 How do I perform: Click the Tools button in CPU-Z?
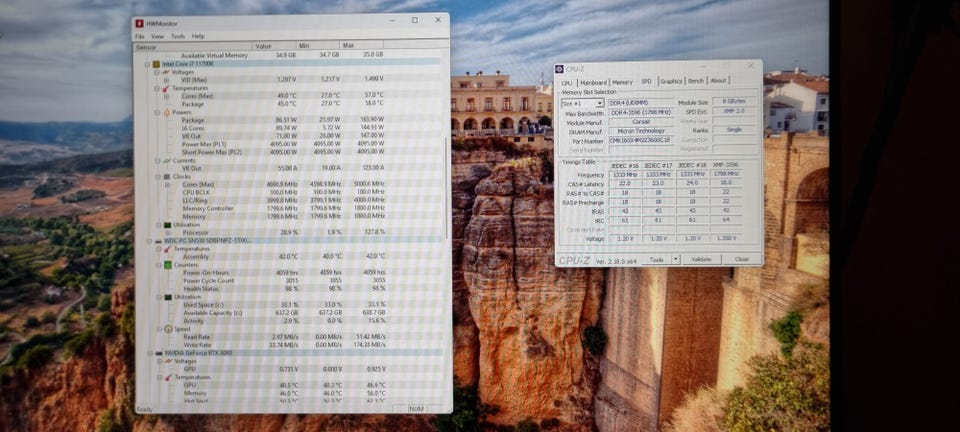coord(656,259)
